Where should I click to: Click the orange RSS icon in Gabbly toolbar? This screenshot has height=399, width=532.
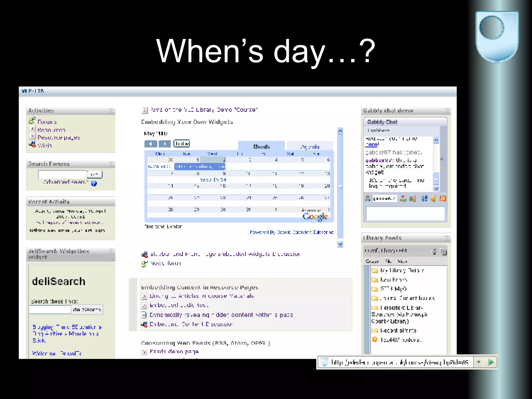(x=443, y=199)
